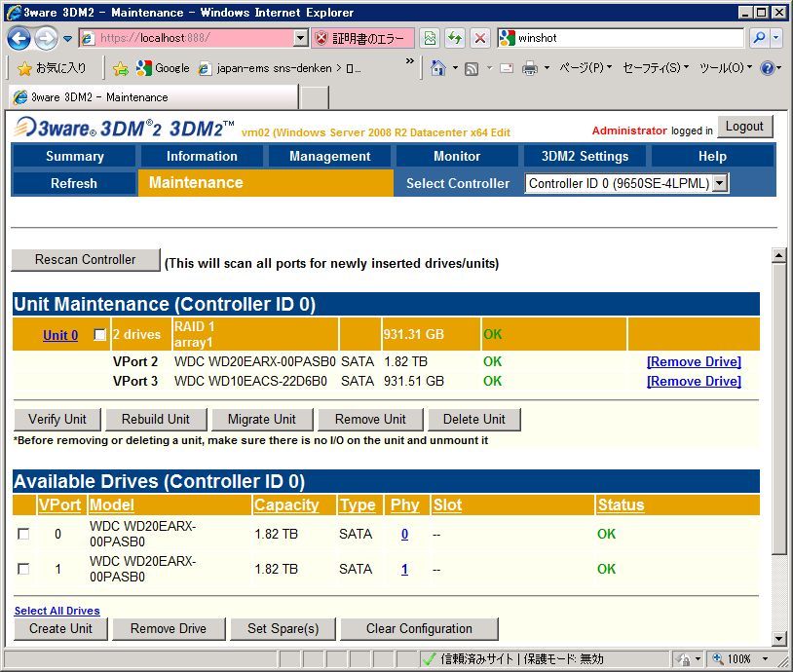The height and width of the screenshot is (672, 793).
Task: Expand the favorites bar overflow chevron
Action: click(409, 61)
